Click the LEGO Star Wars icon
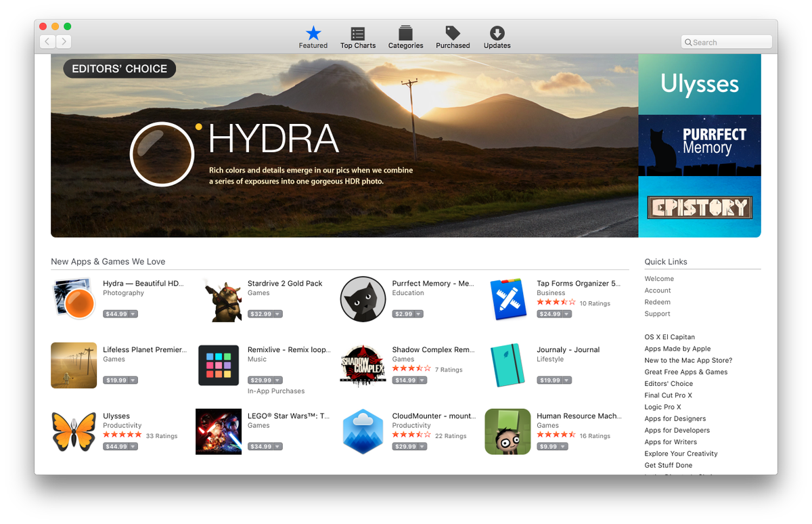Viewport: 812px width, 524px height. pyautogui.click(x=219, y=431)
